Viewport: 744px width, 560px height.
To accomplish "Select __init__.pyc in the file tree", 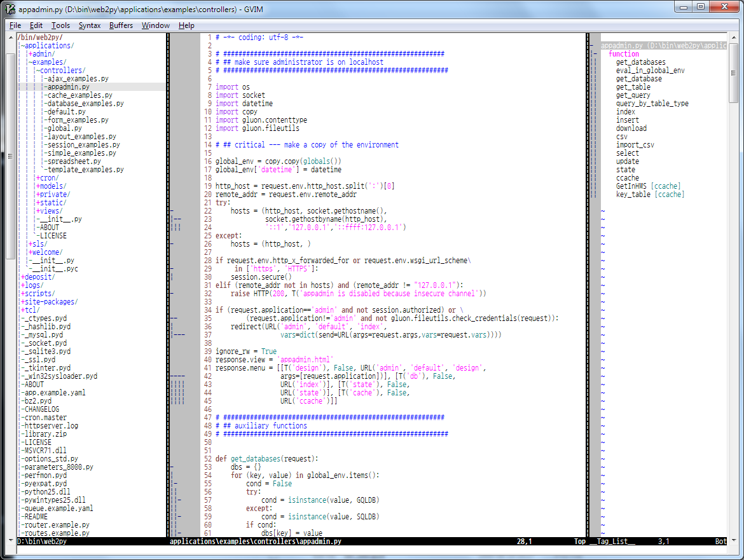I will pos(55,269).
